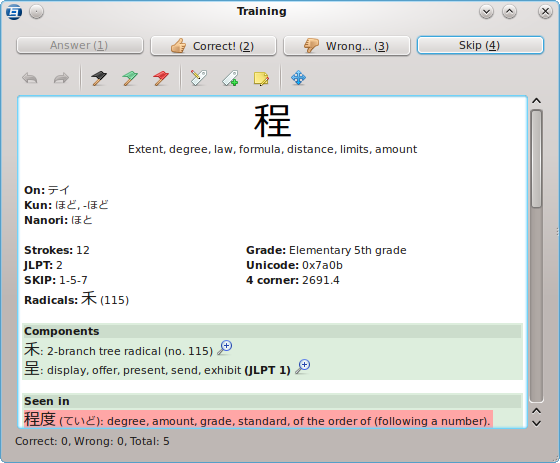Click the vertical scrollbar thumb
The image size is (560, 463).
click(536, 159)
